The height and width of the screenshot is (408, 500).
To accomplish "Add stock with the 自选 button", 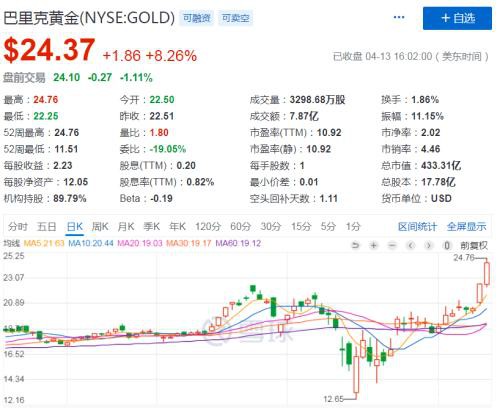I will (x=457, y=18).
